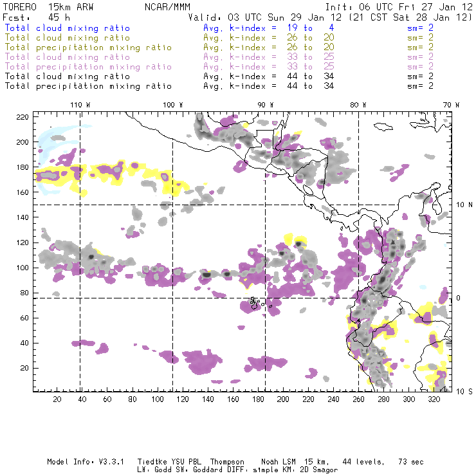Select the purple "Total precipitation mixing ratio" legend line
Image resolution: width=476 pixels, height=476 pixels.
coord(88,67)
